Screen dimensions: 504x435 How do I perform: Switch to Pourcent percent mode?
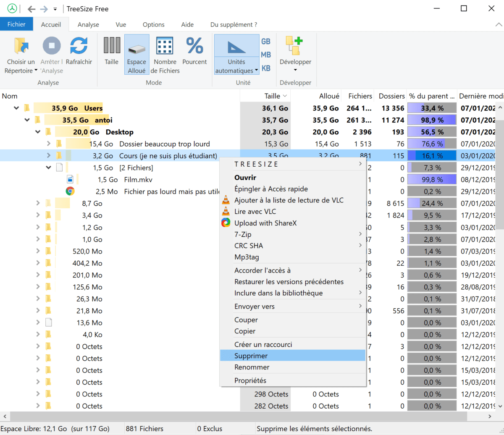click(x=194, y=45)
